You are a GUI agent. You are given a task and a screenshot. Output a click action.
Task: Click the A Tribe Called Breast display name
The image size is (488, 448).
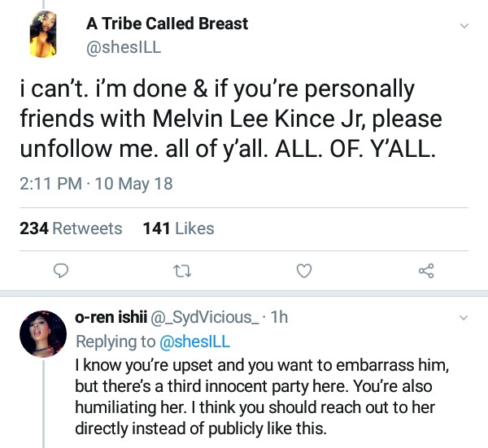(168, 25)
